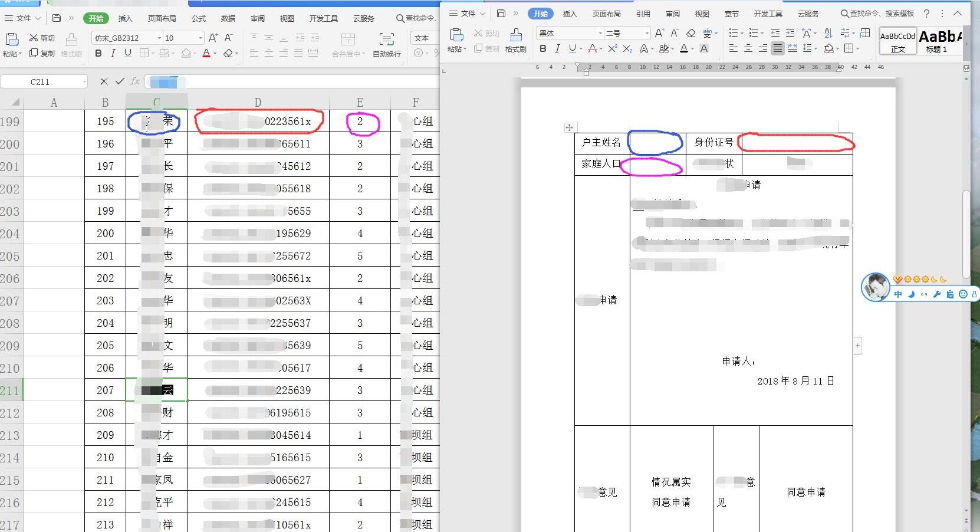Switch to the 插入 (Insert) tab in Writer
Viewport: 980px width, 532px height.
pos(570,13)
